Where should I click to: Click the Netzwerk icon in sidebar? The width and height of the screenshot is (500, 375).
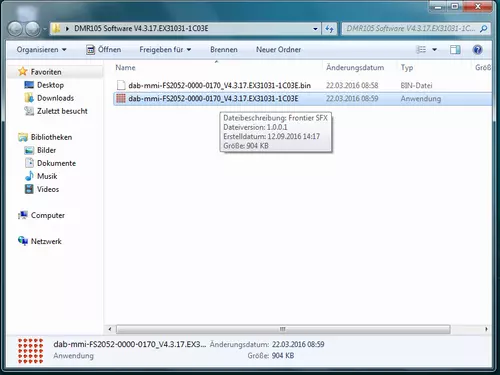pyautogui.click(x=23, y=241)
